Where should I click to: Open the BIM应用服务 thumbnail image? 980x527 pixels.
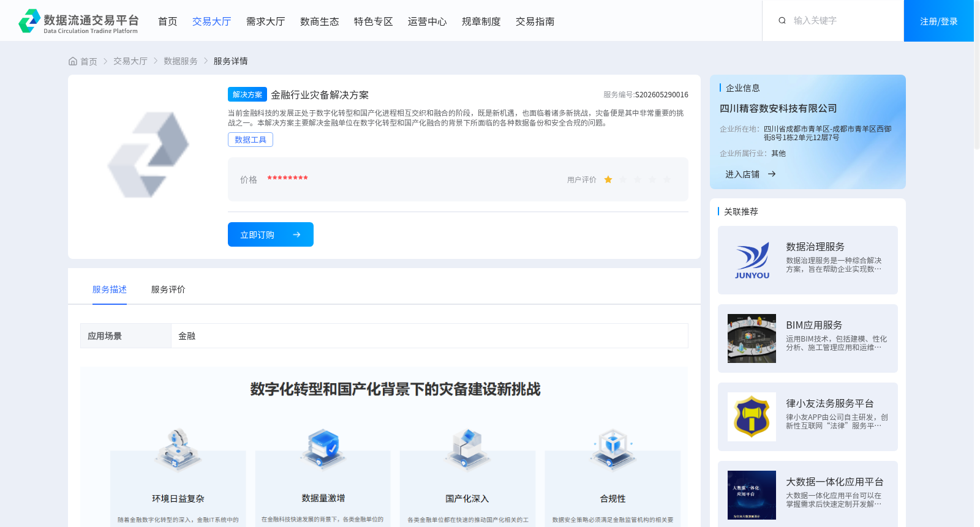coord(752,338)
